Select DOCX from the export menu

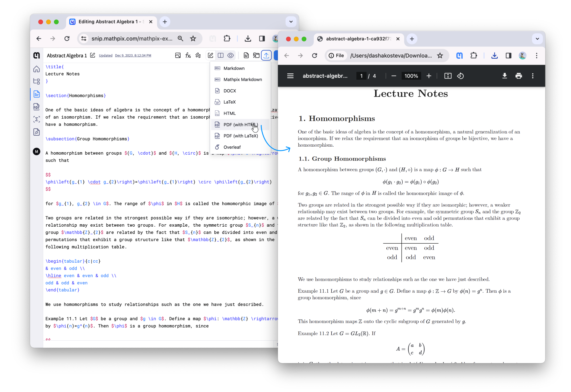click(x=230, y=91)
